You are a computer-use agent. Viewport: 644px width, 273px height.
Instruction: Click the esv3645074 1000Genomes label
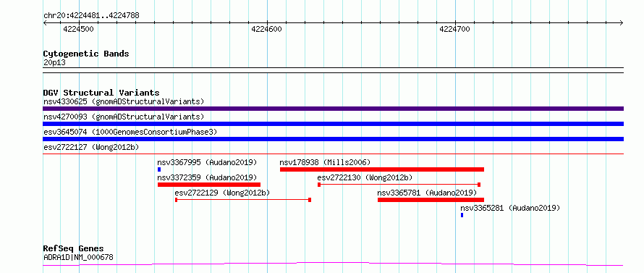[130, 132]
